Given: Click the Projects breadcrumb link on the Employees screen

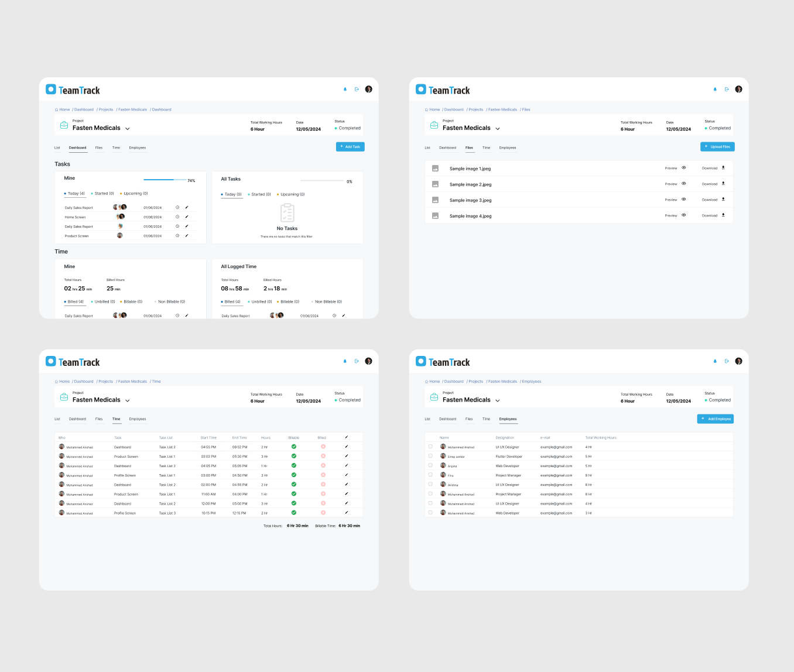Looking at the screenshot, I should (x=475, y=382).
